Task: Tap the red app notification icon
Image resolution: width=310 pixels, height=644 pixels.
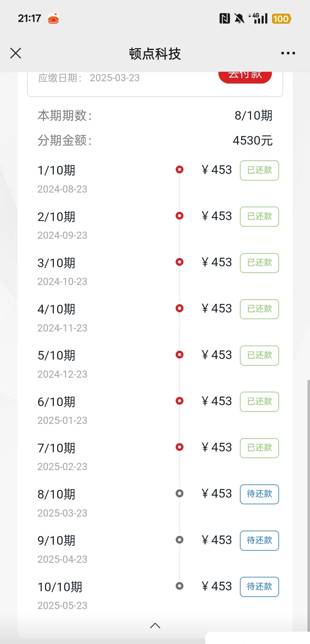Action: pos(53,19)
